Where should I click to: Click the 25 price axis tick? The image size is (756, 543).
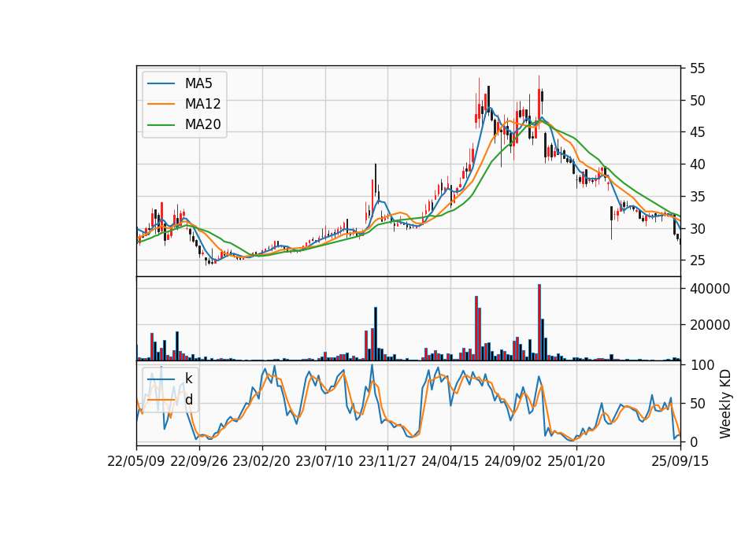click(697, 260)
